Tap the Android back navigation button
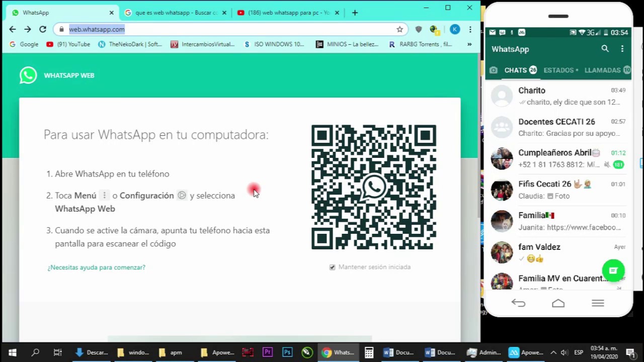Image resolution: width=644 pixels, height=362 pixels. (x=518, y=303)
